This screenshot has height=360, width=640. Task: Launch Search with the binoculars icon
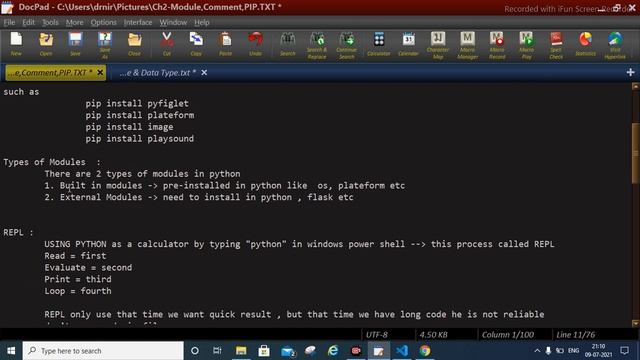288,44
